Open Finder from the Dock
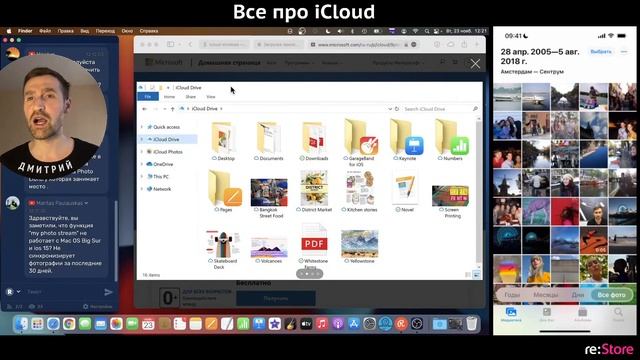Screen dimensions: 640x360 pos(21,324)
